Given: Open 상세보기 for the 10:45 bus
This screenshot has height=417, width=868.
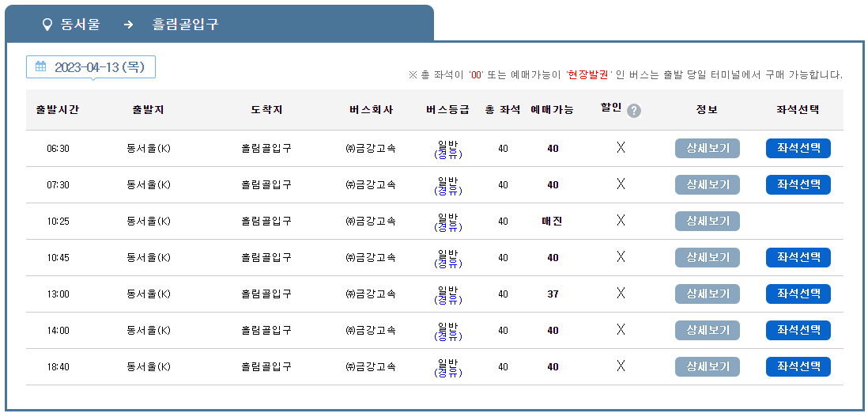Looking at the screenshot, I should (707, 257).
